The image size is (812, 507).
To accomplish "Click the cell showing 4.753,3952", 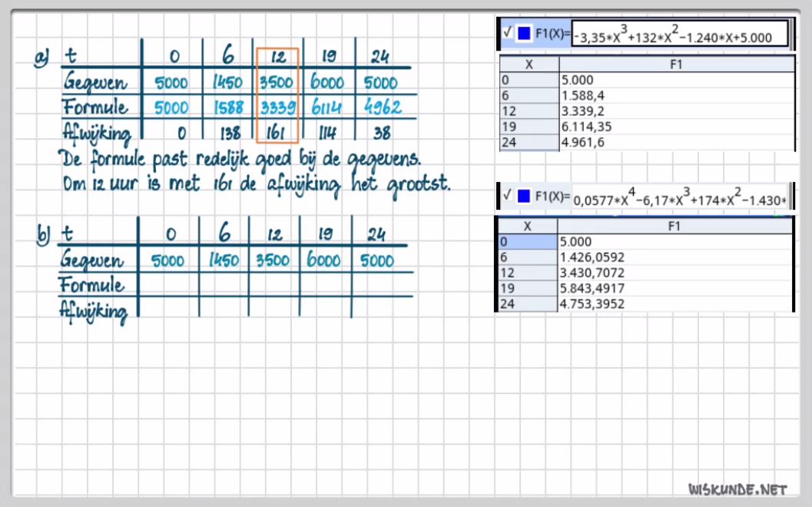I will pos(676,304).
